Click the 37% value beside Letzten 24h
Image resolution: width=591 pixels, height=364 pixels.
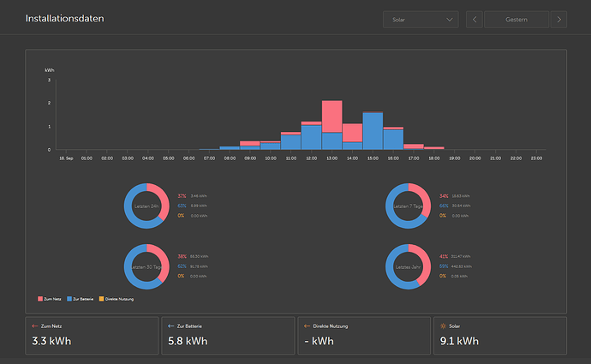point(182,196)
